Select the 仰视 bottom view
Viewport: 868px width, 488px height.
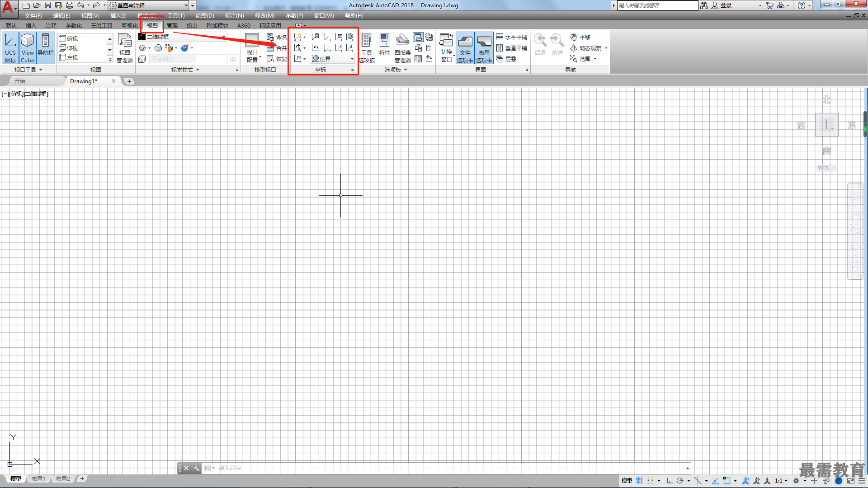[69, 48]
